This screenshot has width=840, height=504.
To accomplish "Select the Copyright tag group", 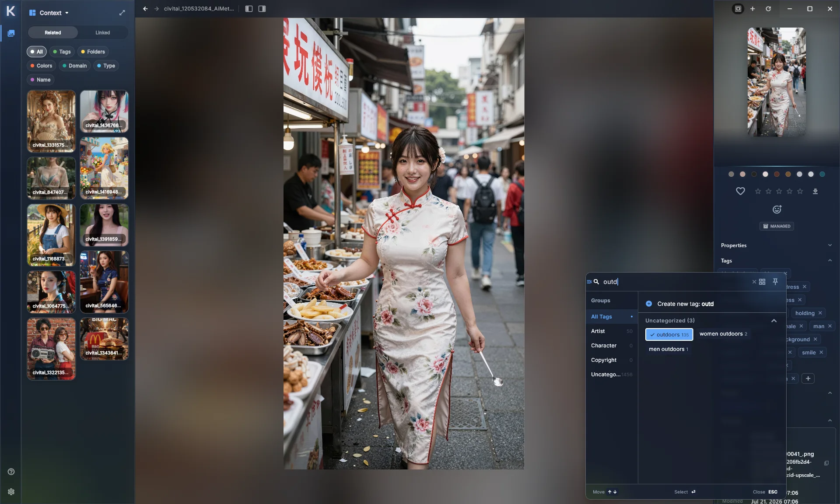I will coord(612,360).
